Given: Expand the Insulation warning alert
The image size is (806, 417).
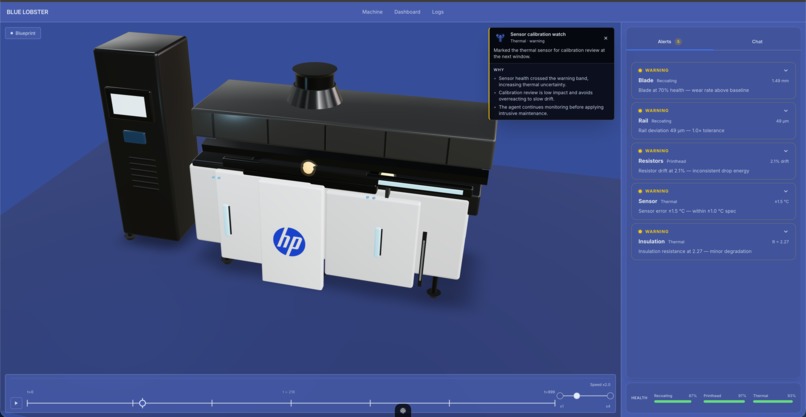Looking at the screenshot, I should pyautogui.click(x=785, y=231).
